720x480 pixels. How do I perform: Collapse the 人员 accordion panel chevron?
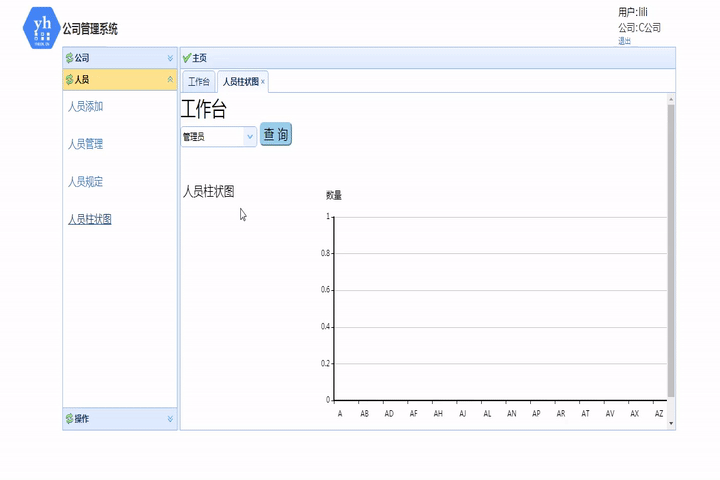pos(170,79)
